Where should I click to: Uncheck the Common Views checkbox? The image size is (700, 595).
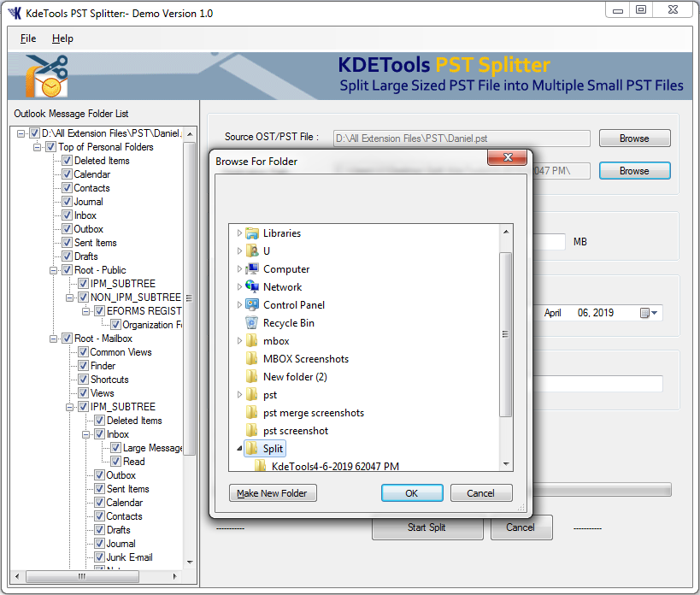pyautogui.click(x=83, y=352)
